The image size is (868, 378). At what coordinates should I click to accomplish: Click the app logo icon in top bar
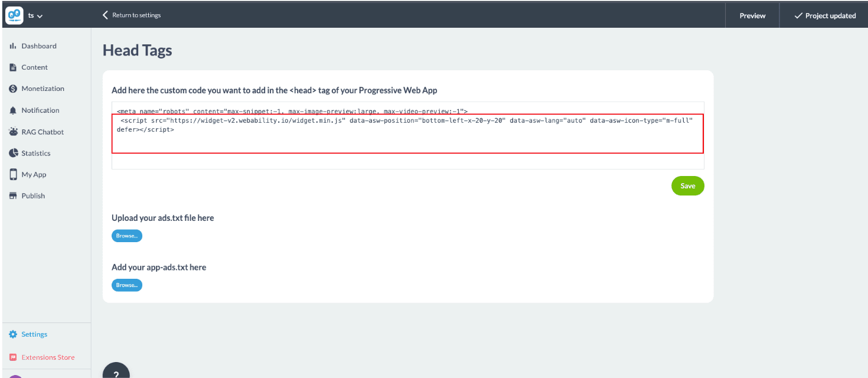(x=14, y=15)
